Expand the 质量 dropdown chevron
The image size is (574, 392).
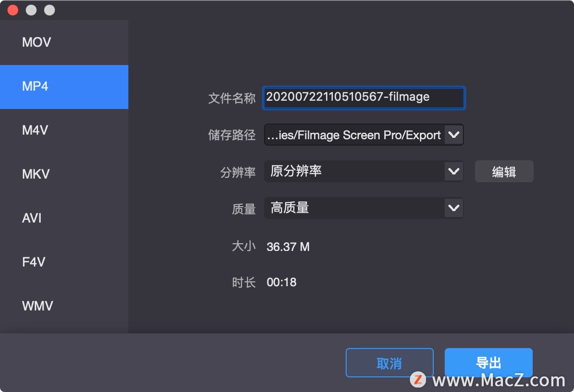coord(453,208)
